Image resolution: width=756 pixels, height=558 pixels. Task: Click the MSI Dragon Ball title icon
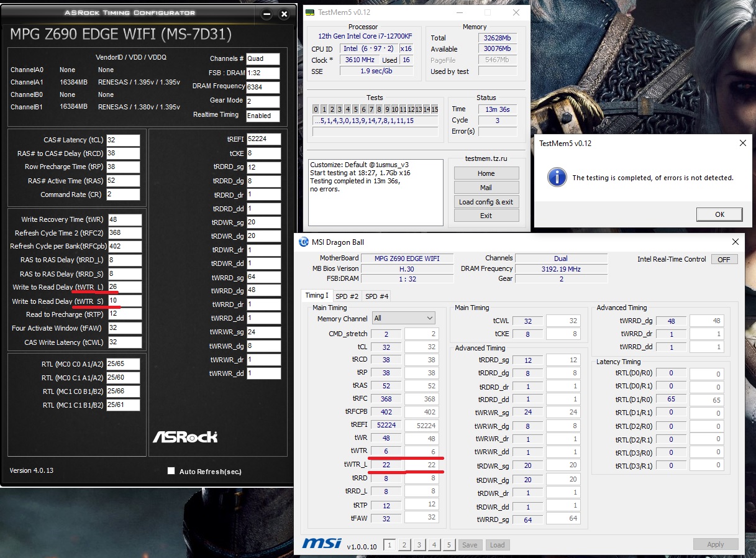tap(304, 242)
